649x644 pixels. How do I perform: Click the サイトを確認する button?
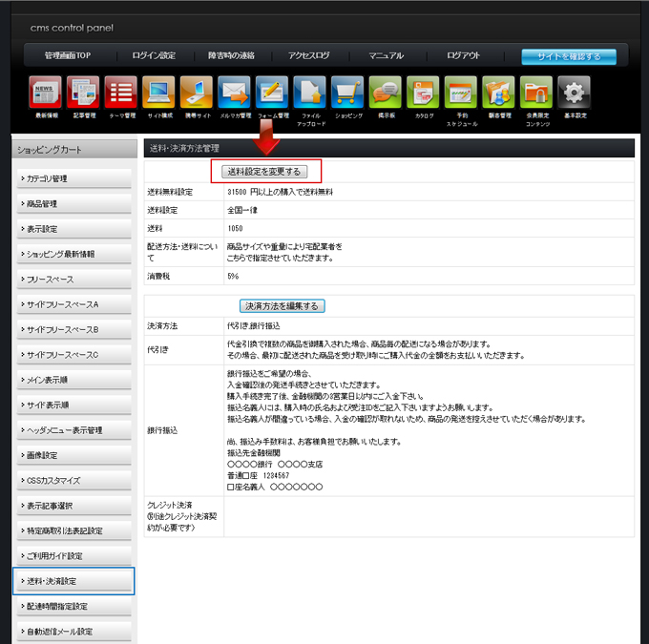coord(569,56)
